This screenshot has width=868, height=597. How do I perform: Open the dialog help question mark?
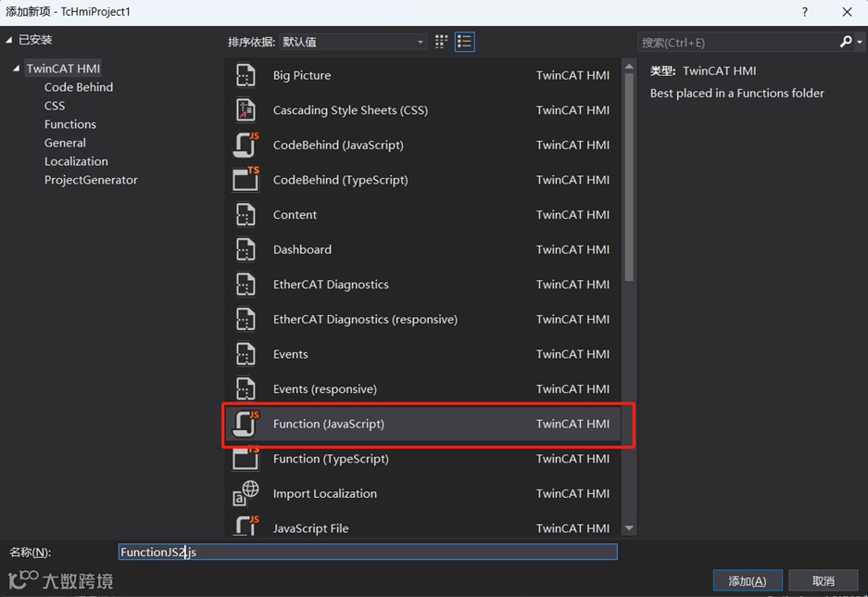805,12
